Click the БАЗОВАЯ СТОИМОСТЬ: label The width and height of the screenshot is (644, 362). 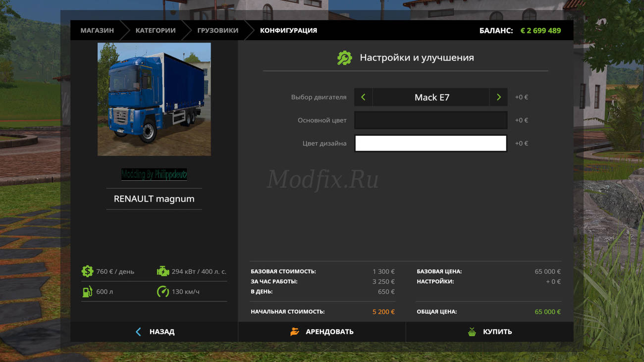283,271
